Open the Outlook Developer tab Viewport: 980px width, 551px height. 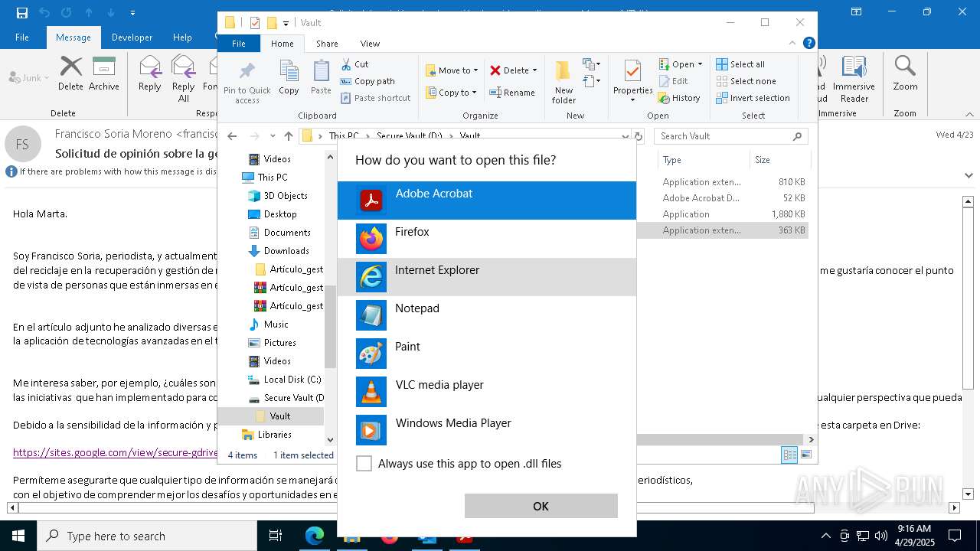click(x=132, y=37)
